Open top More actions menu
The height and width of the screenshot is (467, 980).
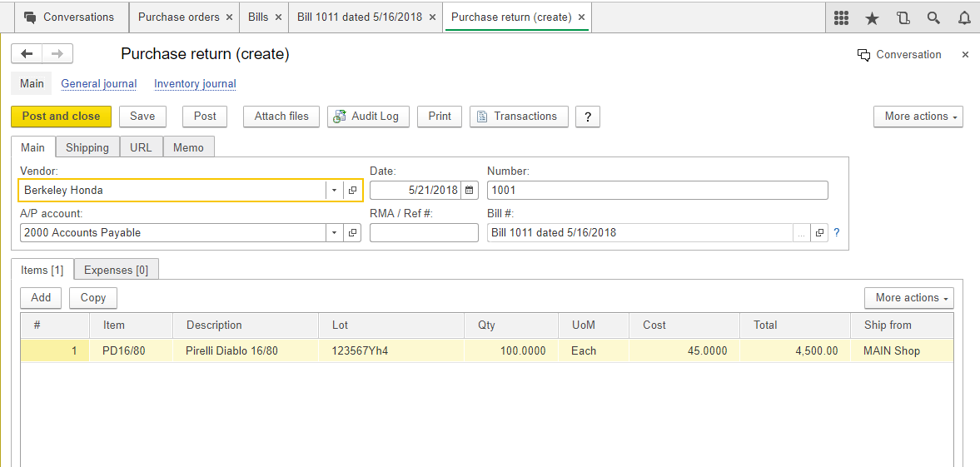point(918,117)
